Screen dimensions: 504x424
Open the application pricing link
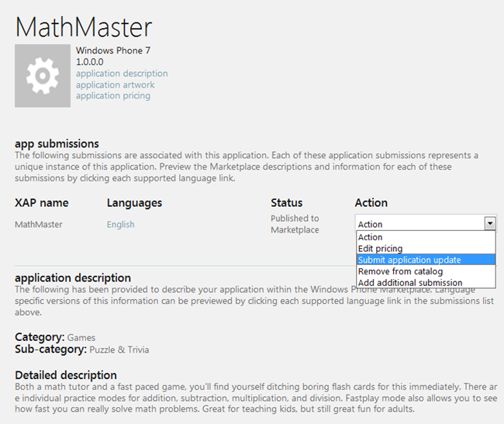[x=113, y=95]
